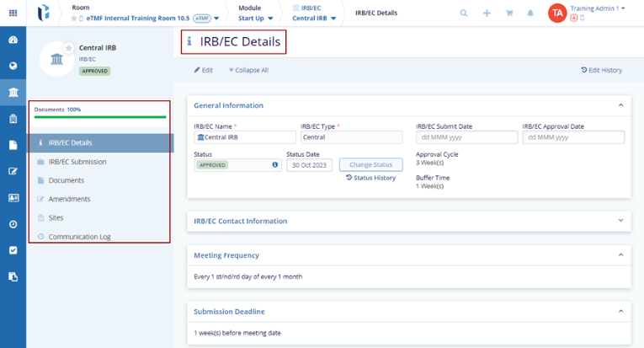The image size is (644, 348).
Task: Click the Change Status button
Action: (371, 165)
